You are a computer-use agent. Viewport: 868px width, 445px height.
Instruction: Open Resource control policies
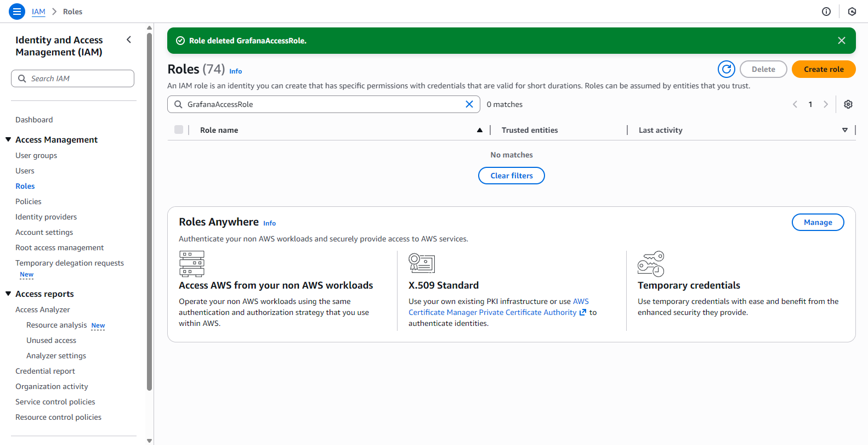[58, 417]
